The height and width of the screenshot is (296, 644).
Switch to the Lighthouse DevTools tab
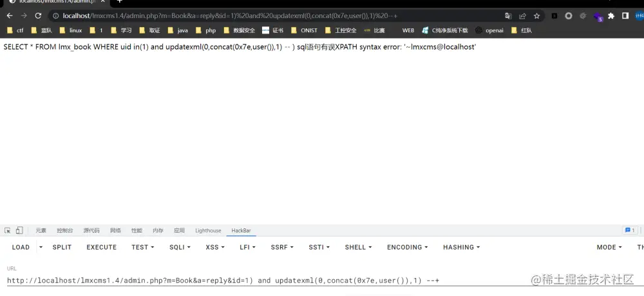pyautogui.click(x=208, y=231)
